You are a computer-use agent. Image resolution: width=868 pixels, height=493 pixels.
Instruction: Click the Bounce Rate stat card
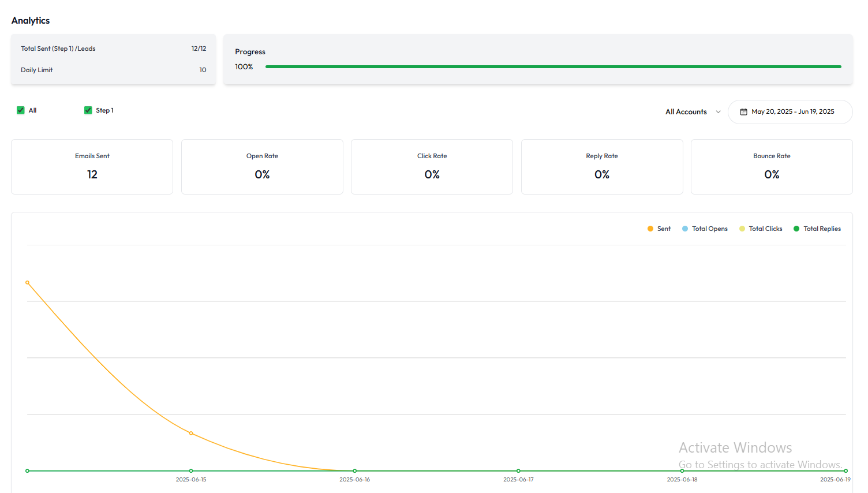coord(772,167)
